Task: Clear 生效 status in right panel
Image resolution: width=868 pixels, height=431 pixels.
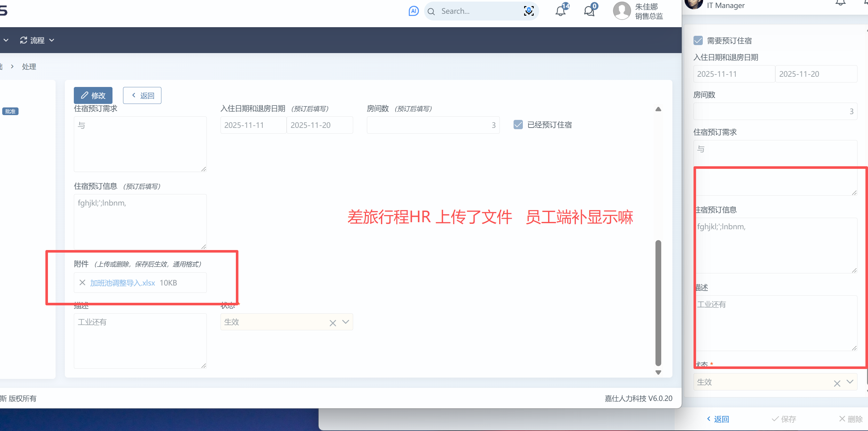Action: (837, 383)
